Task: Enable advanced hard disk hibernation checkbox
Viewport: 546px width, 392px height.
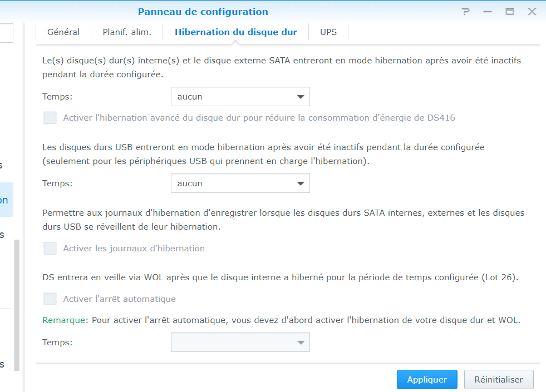Action: click(x=50, y=118)
